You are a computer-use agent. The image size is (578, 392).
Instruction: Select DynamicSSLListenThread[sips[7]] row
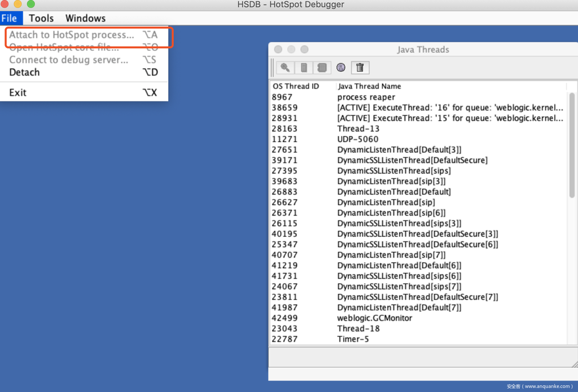418,287
